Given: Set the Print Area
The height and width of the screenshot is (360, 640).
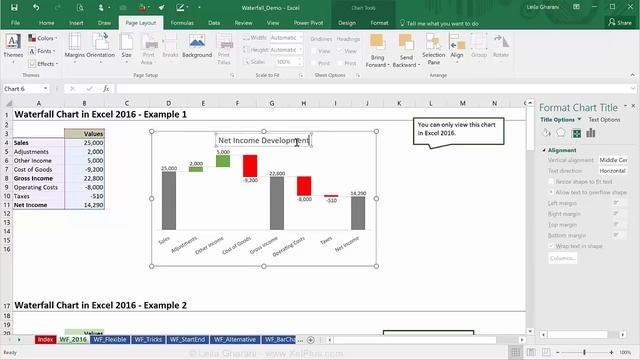Looking at the screenshot, I should (x=149, y=49).
